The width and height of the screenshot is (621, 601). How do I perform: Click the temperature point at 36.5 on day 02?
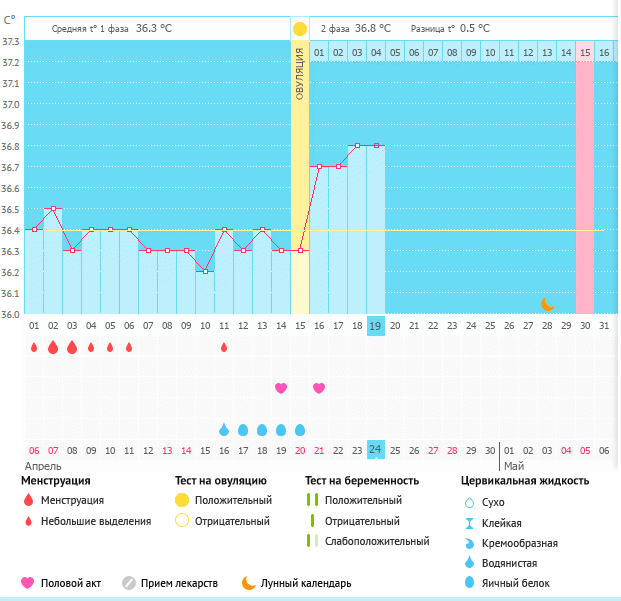[x=53, y=209]
